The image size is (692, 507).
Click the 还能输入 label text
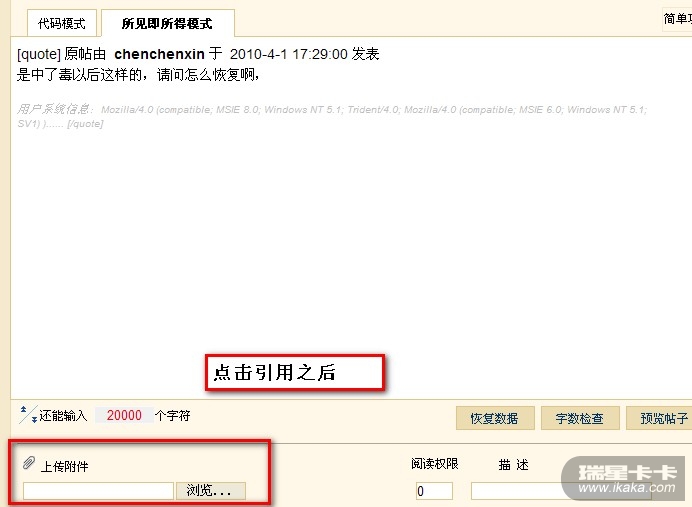63,416
